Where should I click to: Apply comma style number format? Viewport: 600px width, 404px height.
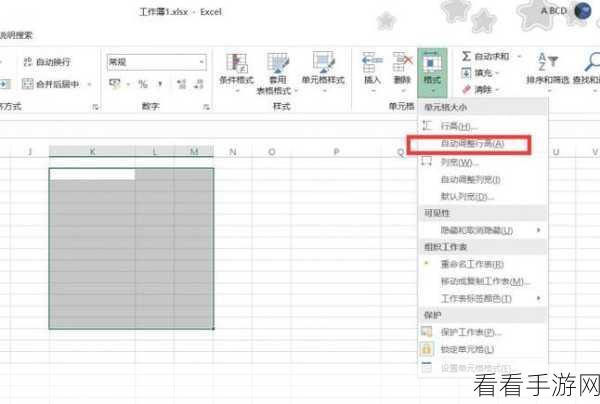[160, 84]
